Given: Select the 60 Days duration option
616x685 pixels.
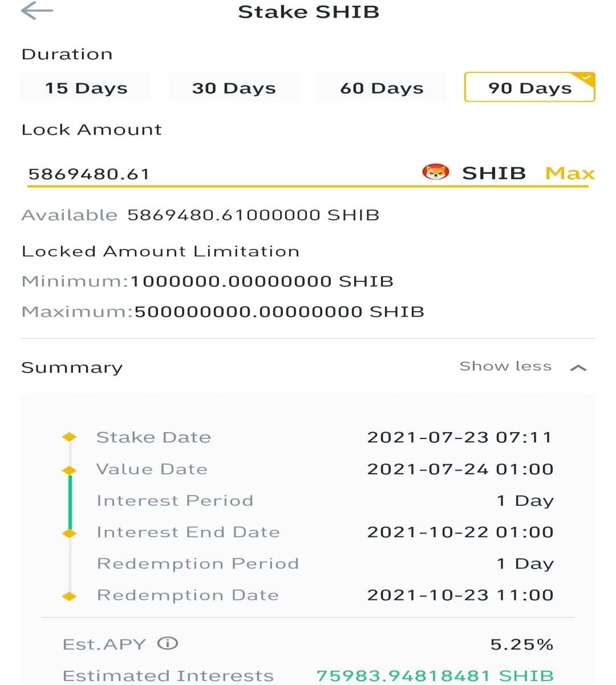Looking at the screenshot, I should click(x=382, y=87).
